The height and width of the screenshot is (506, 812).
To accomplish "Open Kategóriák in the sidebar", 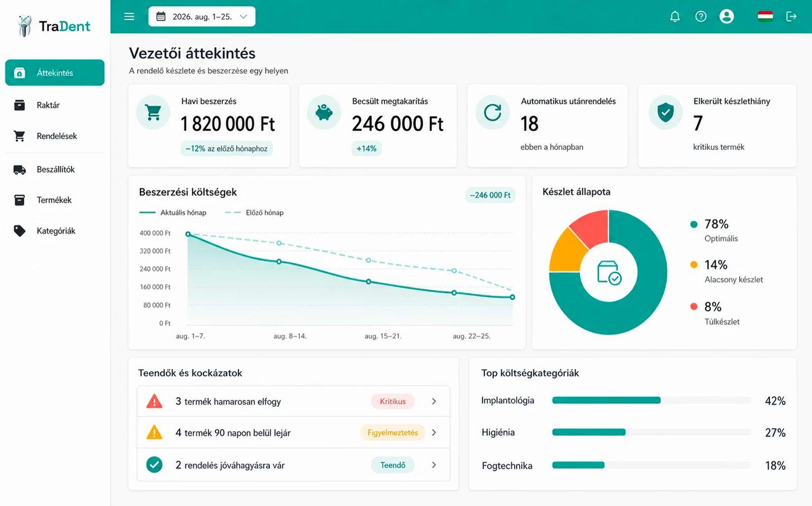I will pyautogui.click(x=55, y=231).
